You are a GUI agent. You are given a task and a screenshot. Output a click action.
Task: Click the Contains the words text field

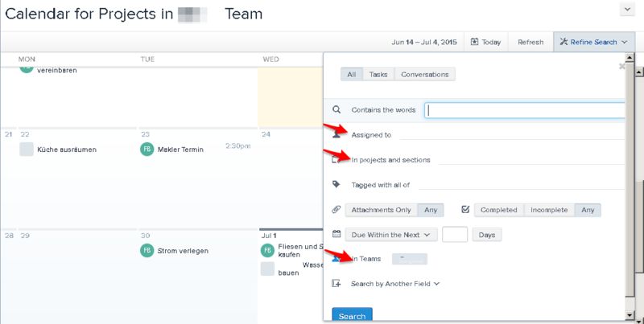tap(525, 110)
